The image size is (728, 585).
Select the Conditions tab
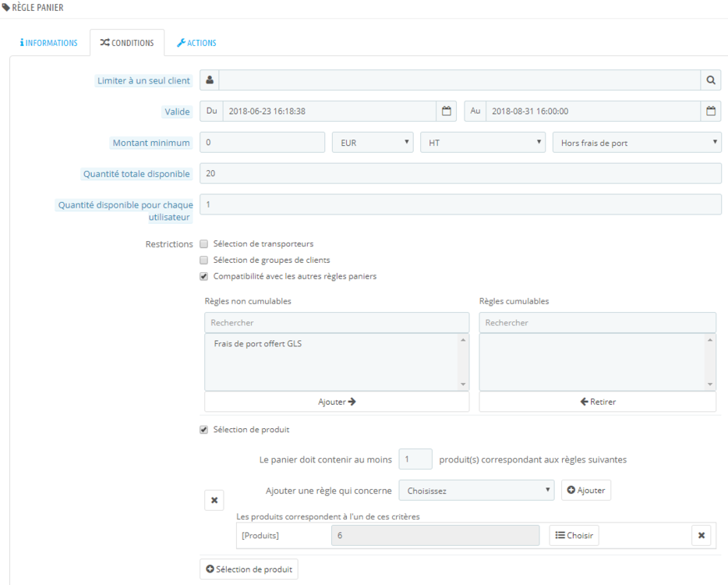click(x=127, y=43)
